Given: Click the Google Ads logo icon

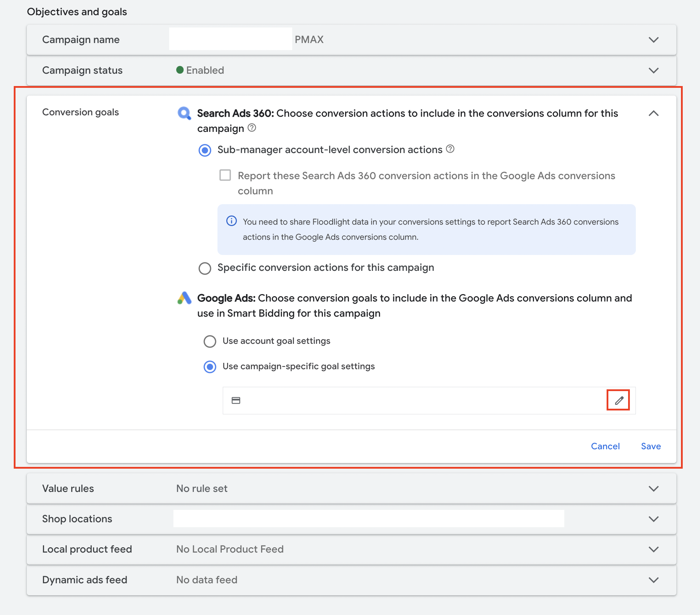Looking at the screenshot, I should pos(184,298).
